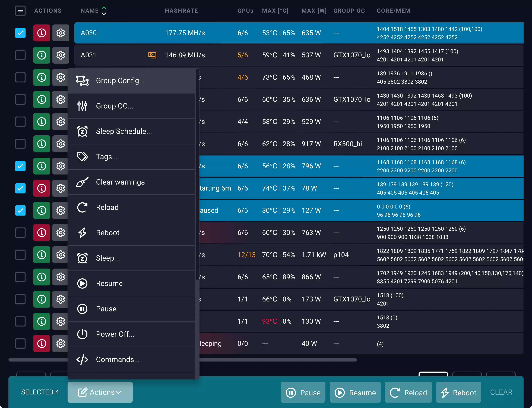Select Group Config... menu entry

[120, 81]
